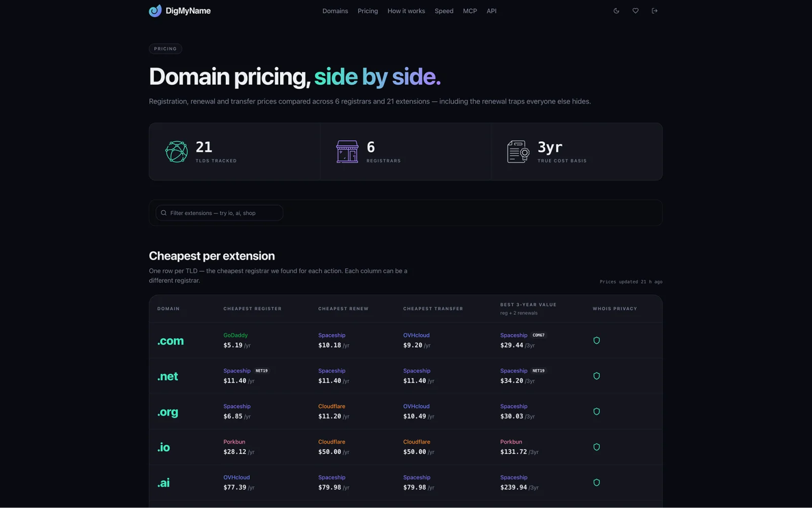
Task: Click Spaceship cheapest renew for .ai
Action: pos(332,478)
